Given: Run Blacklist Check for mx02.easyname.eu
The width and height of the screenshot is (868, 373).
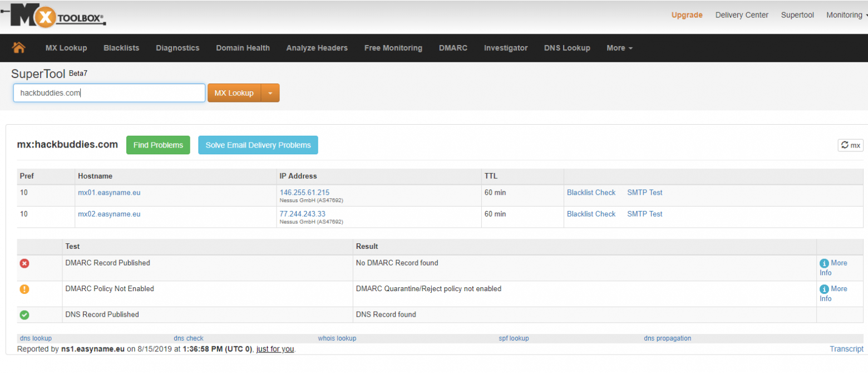Looking at the screenshot, I should (x=591, y=214).
